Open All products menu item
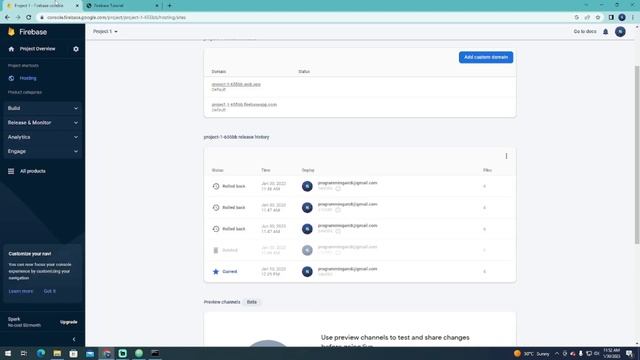 point(33,171)
